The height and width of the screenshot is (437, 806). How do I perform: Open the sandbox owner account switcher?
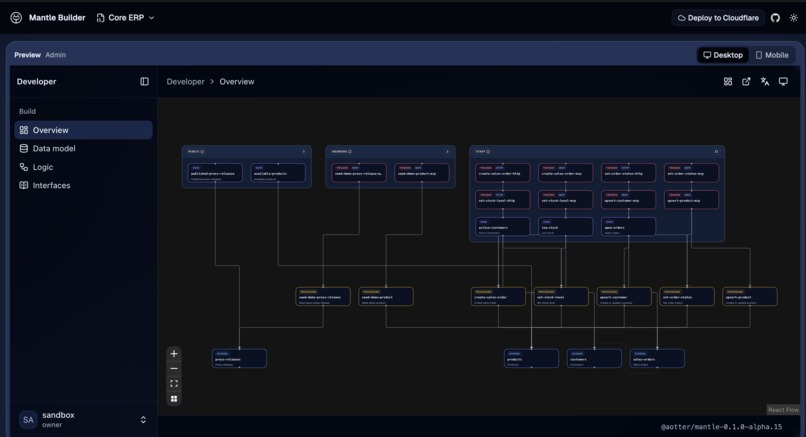(83, 420)
